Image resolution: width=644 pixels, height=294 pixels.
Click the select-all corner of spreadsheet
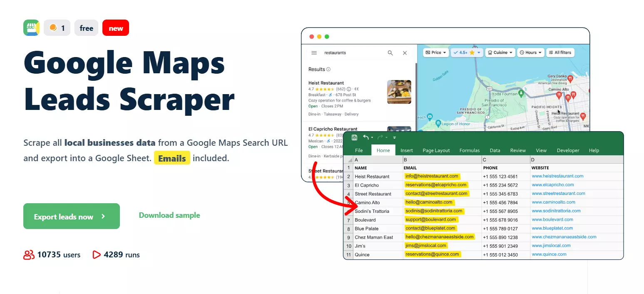click(348, 160)
